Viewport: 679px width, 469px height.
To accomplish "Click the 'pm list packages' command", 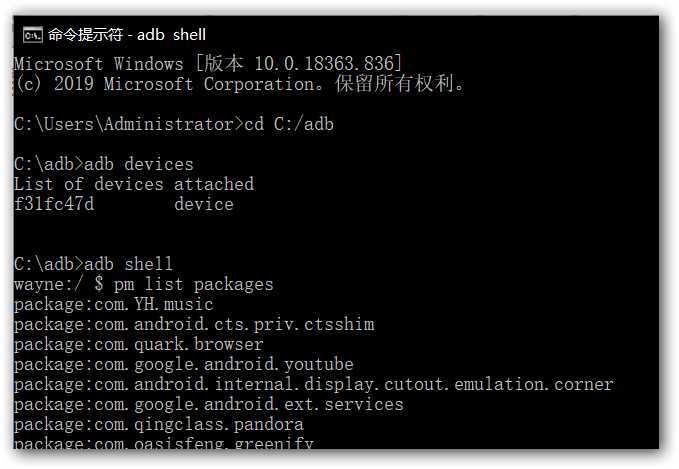I will (194, 284).
